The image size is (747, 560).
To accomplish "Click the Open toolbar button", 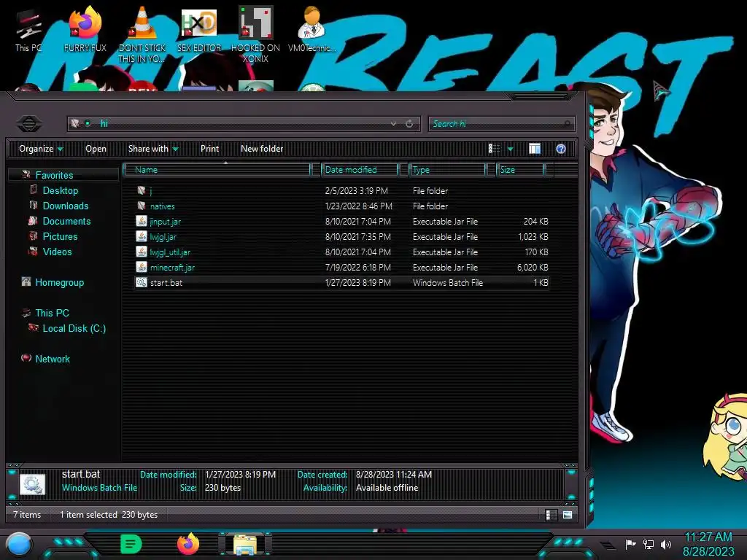I will point(96,149).
